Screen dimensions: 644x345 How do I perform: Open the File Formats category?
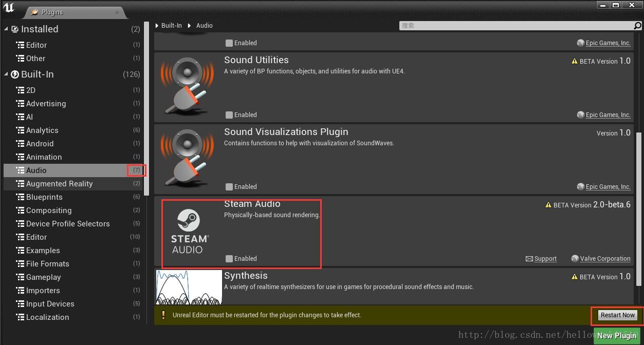[73, 264]
